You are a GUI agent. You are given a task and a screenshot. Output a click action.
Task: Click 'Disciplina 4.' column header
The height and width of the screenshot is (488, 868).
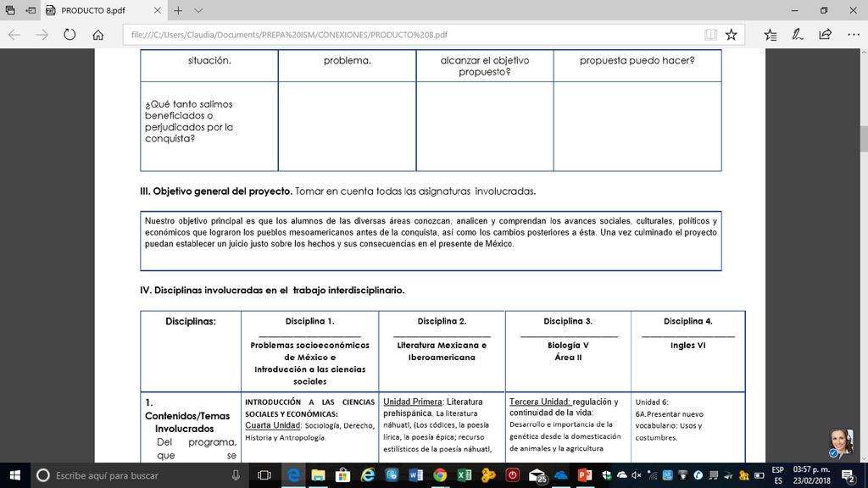688,321
